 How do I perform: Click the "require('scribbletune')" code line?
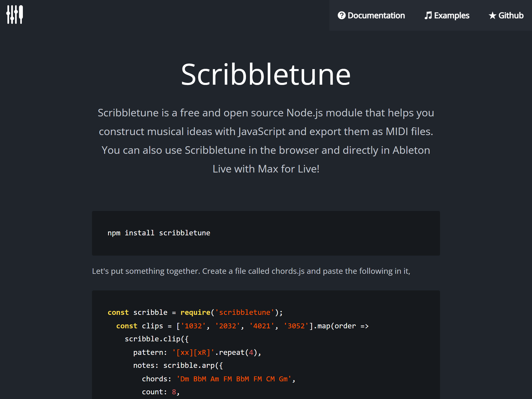[195, 312]
